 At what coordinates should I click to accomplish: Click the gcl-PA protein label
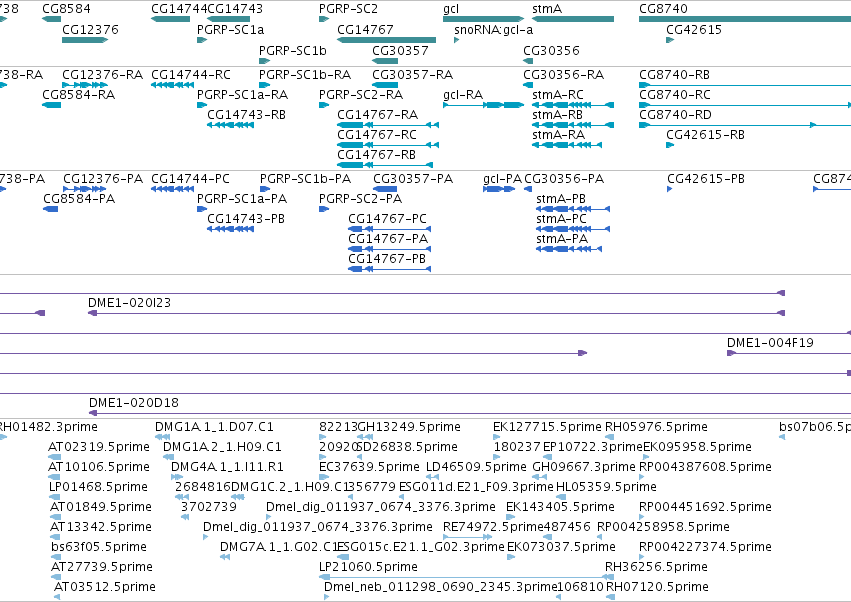pos(503,179)
